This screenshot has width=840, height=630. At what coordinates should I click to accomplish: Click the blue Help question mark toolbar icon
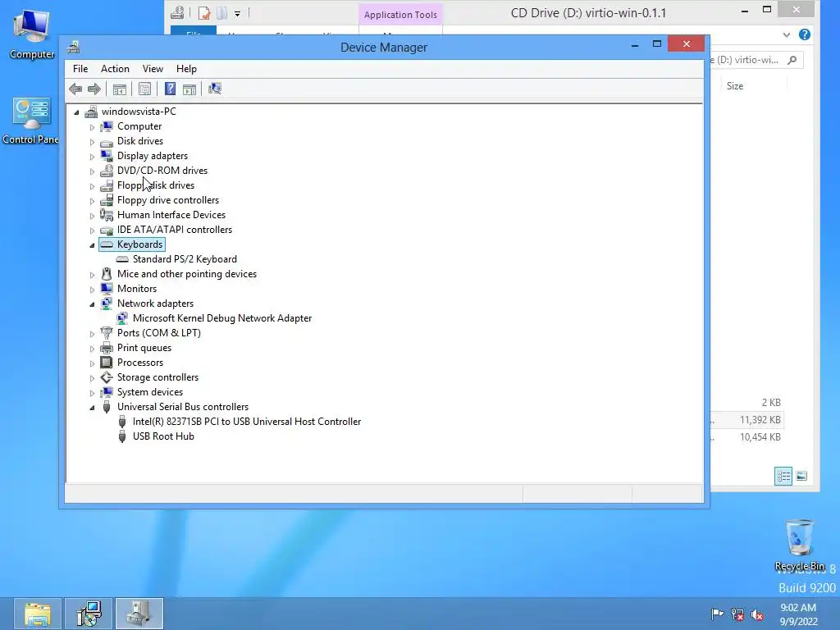click(x=170, y=89)
